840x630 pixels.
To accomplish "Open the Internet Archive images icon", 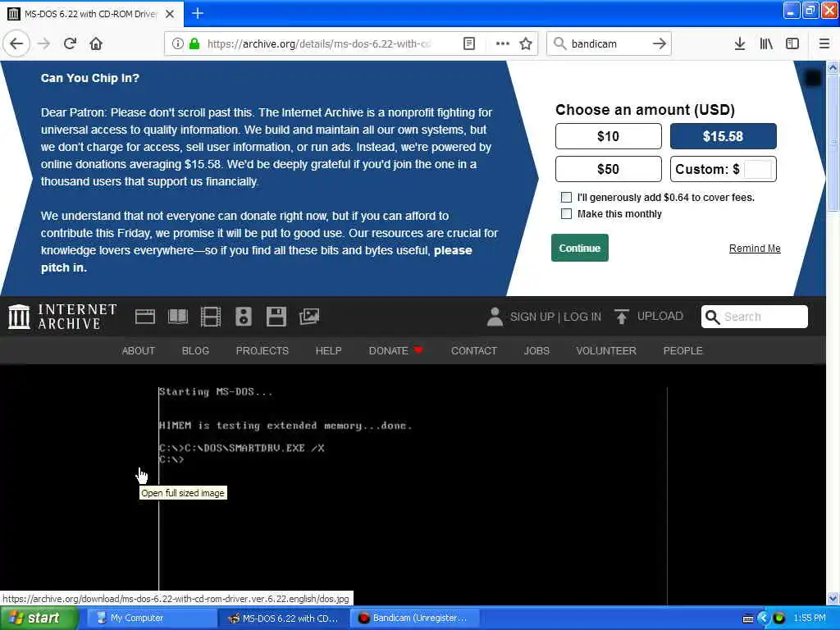I will [x=309, y=317].
